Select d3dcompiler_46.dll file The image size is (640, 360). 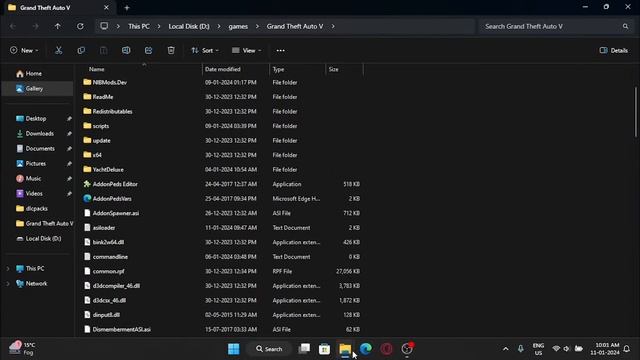coord(116,286)
